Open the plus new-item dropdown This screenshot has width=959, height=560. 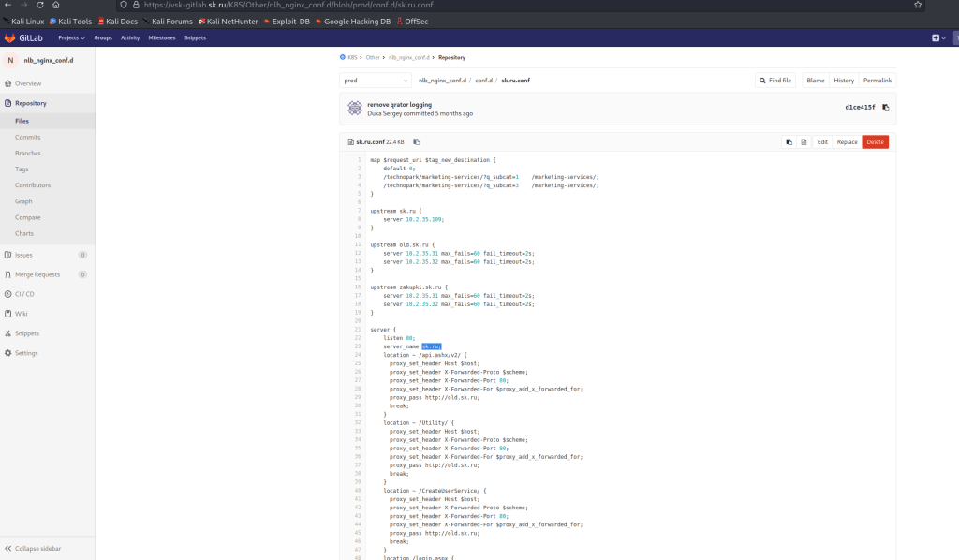click(937, 37)
